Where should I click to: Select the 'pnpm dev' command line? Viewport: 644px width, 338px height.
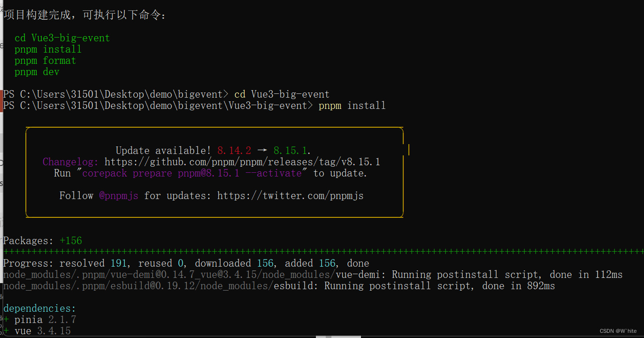coord(37,72)
